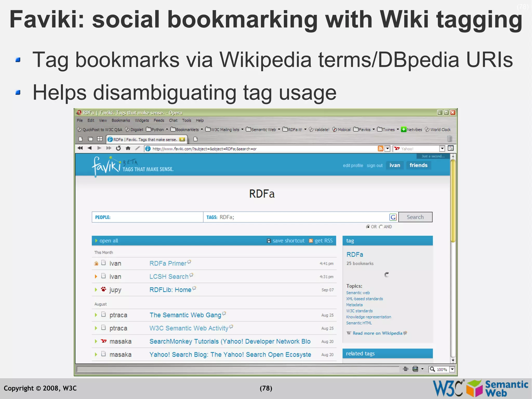Select the OR radio button
The height and width of the screenshot is (399, 532).
point(368,227)
